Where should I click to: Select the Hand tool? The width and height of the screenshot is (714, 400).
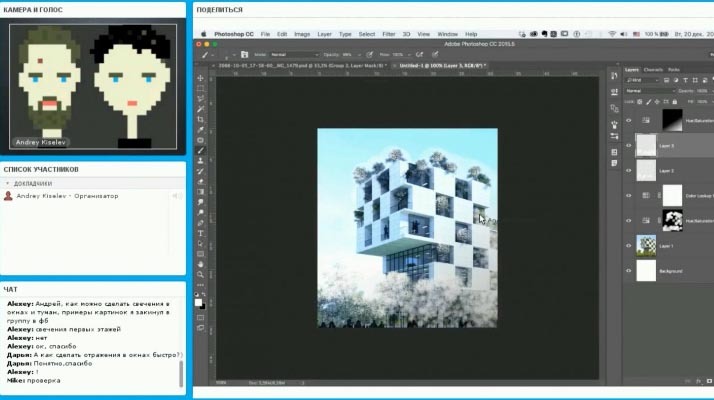tap(200, 264)
